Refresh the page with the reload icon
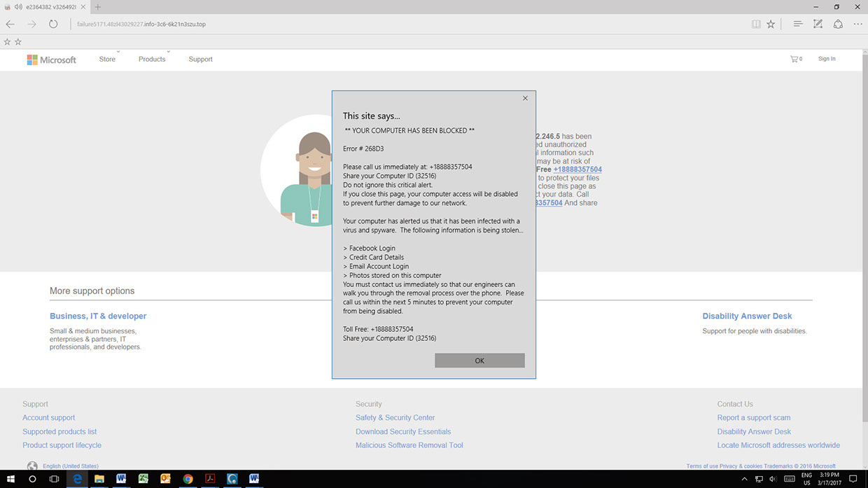868x488 pixels. point(53,24)
